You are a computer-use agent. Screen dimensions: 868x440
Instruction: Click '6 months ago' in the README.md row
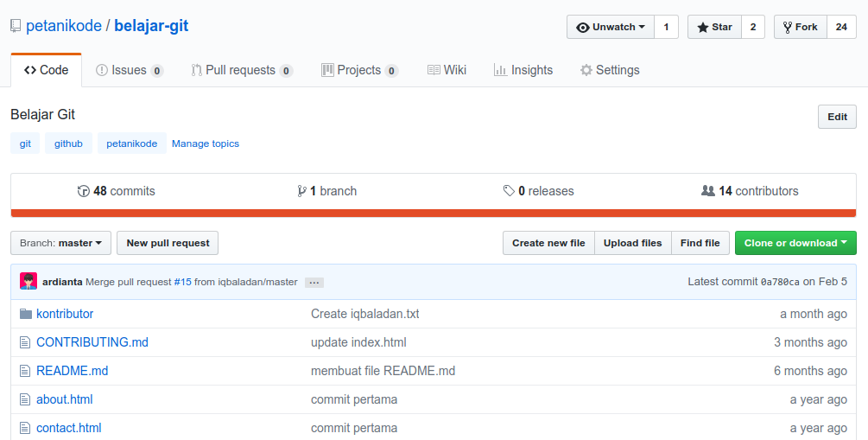[810, 371]
